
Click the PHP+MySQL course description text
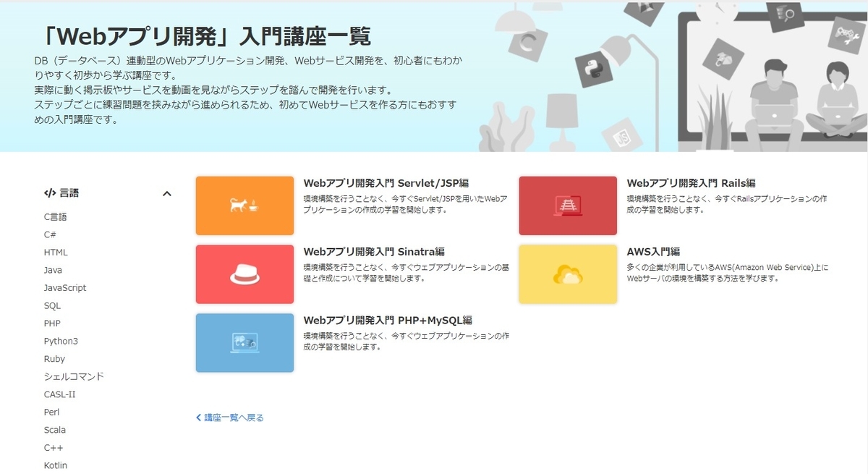click(x=406, y=341)
